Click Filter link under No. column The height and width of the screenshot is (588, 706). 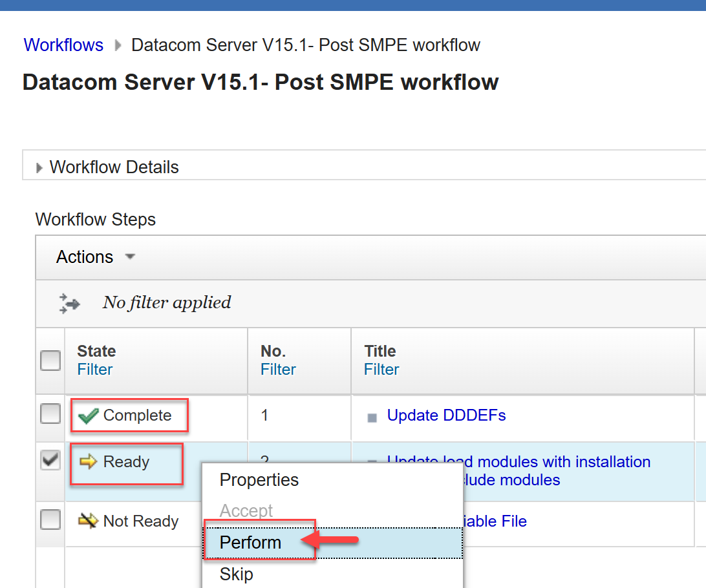click(278, 370)
